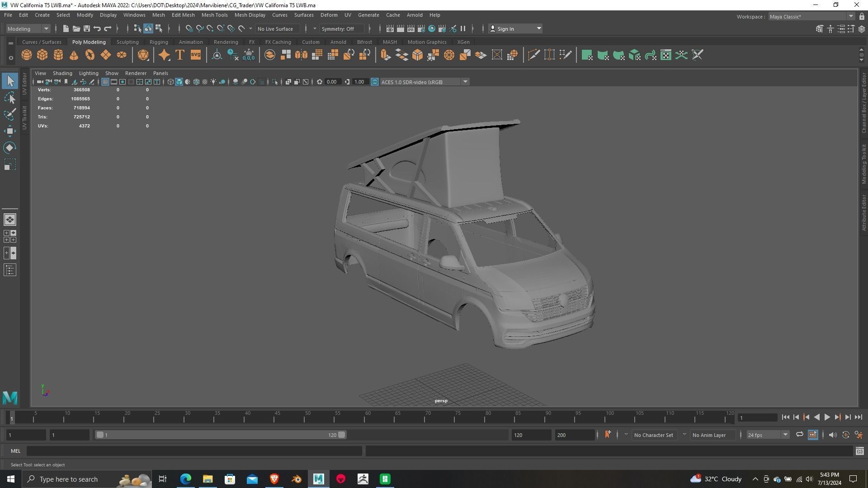Open the Outliner panel layout icon
The image size is (868, 488).
tap(10, 270)
